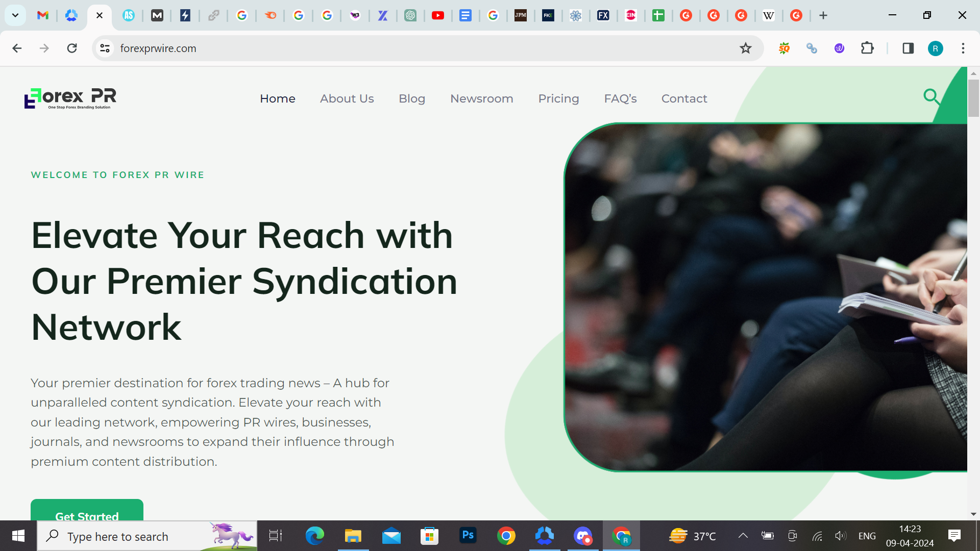This screenshot has height=551, width=980.
Task: Open a new browser tab
Action: click(x=823, y=15)
